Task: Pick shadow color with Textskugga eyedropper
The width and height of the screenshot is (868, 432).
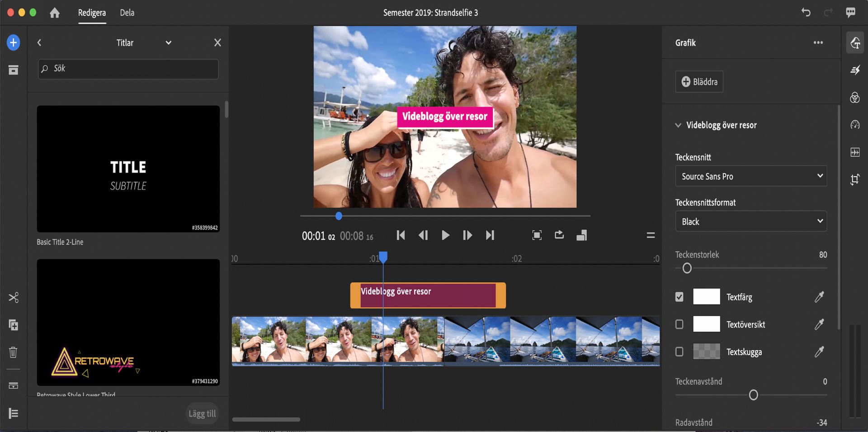Action: pos(819,352)
